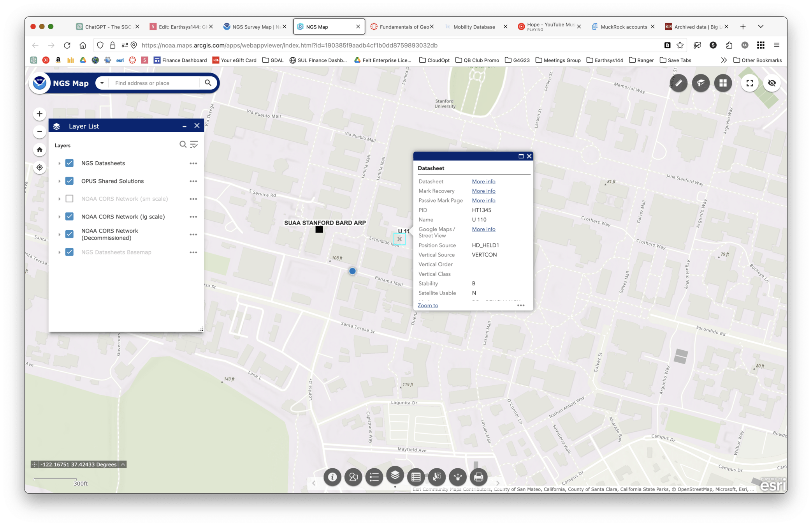812x526 pixels.
Task: Click the My Location button
Action: pyautogui.click(x=39, y=168)
